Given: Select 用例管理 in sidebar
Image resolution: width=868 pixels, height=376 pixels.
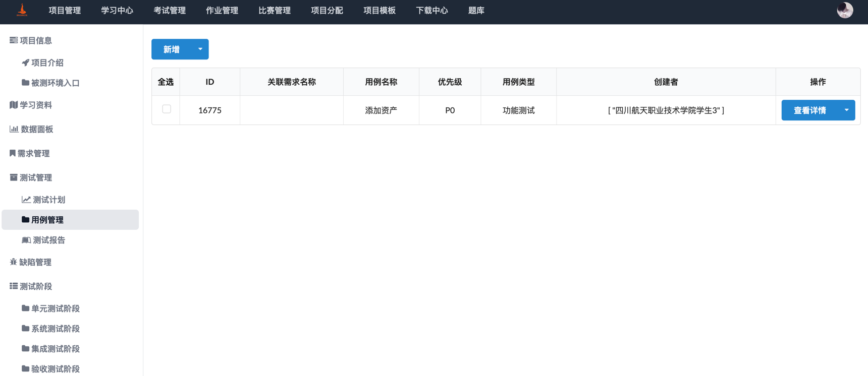Looking at the screenshot, I should (70, 220).
